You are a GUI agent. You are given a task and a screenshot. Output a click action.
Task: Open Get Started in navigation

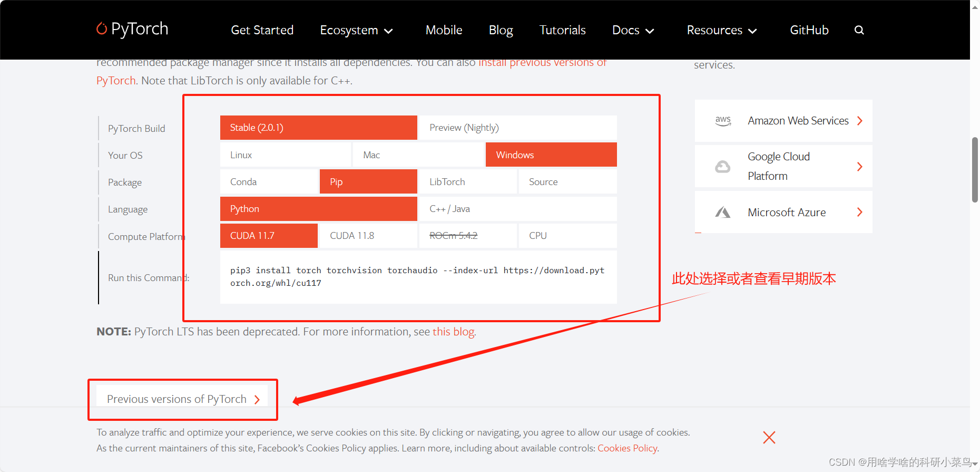262,30
